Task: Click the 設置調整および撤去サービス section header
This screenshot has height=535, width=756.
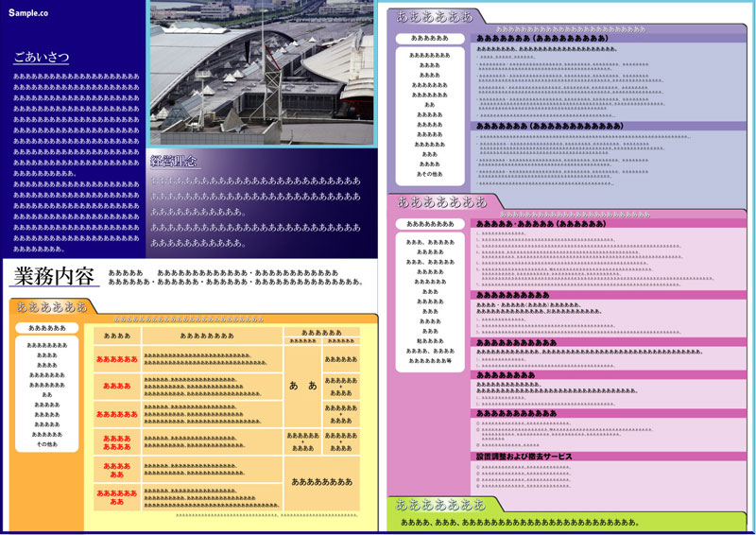Action: (x=609, y=457)
